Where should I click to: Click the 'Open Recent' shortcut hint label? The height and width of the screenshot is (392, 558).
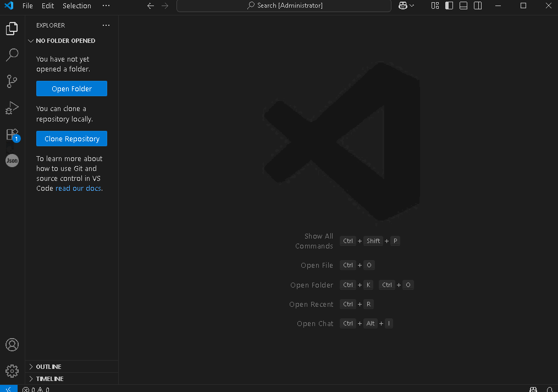click(x=311, y=305)
